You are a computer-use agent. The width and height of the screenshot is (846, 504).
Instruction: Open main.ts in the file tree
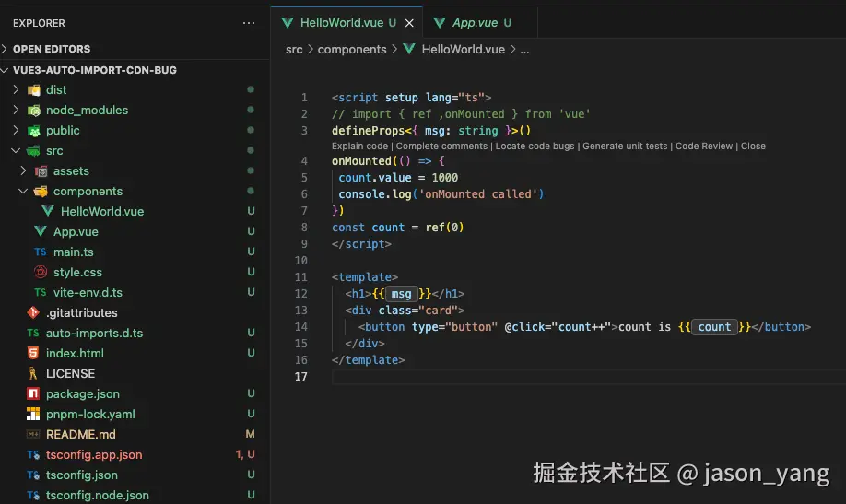[x=73, y=252]
